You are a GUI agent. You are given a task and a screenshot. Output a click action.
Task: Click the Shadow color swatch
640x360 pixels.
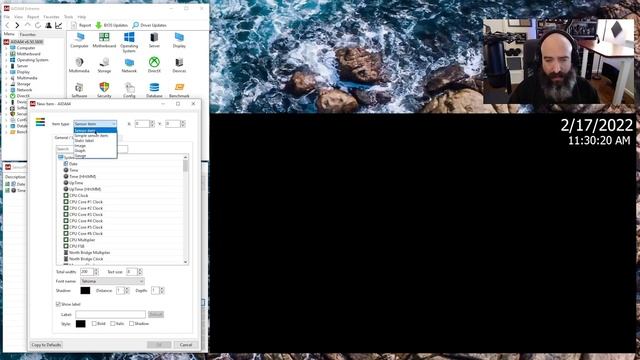click(x=85, y=291)
